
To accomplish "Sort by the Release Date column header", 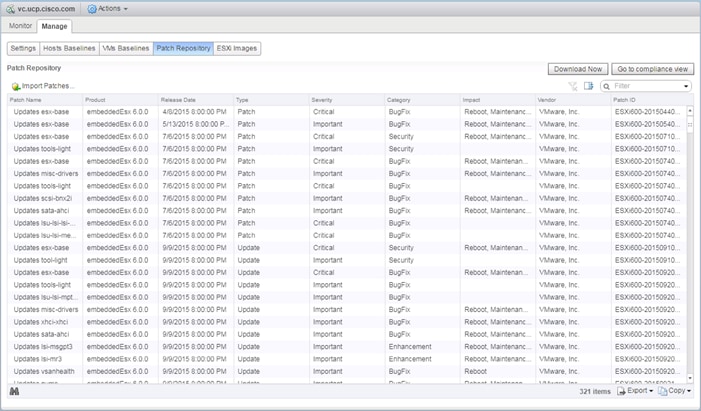I will click(196, 100).
